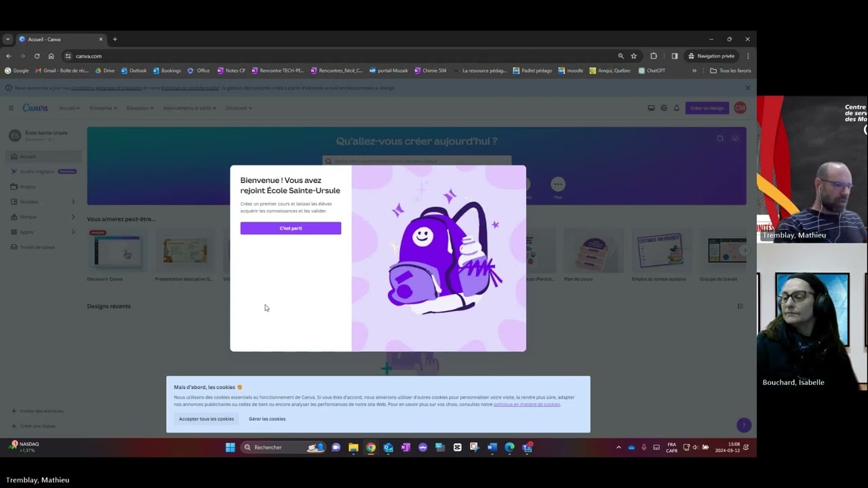Open the Padlet pédago bookmark

click(x=532, y=70)
